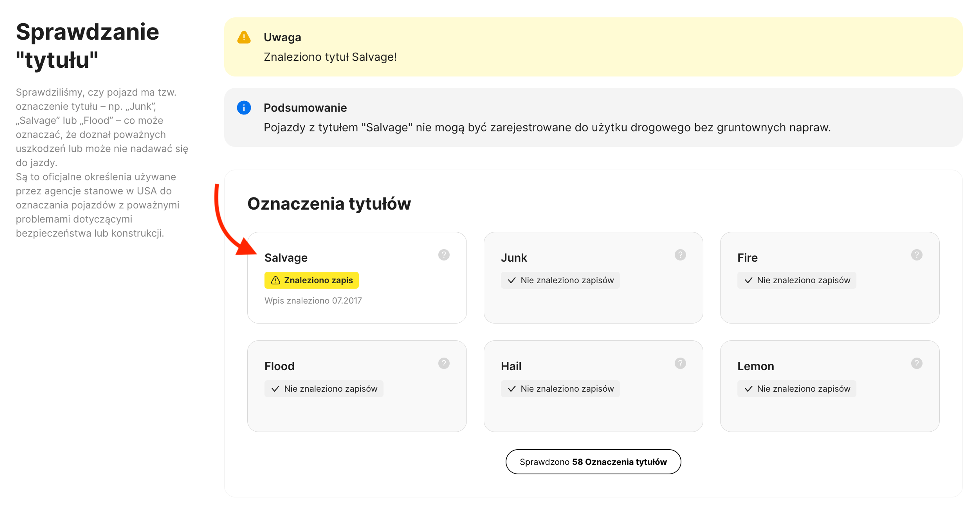Viewport: 980px width, 509px height.
Task: Click the 'Oznaczenia tytułów' section heading
Action: 329,203
